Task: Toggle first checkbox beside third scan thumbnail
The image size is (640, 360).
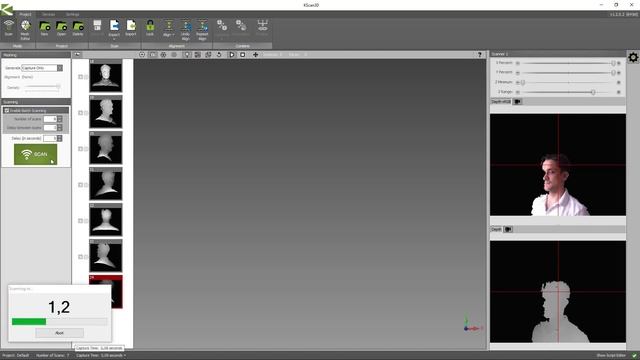Action: (x=80, y=149)
